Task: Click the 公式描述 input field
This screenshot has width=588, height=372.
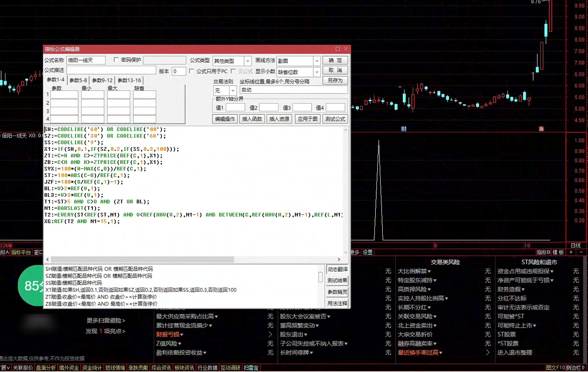Action: point(111,70)
